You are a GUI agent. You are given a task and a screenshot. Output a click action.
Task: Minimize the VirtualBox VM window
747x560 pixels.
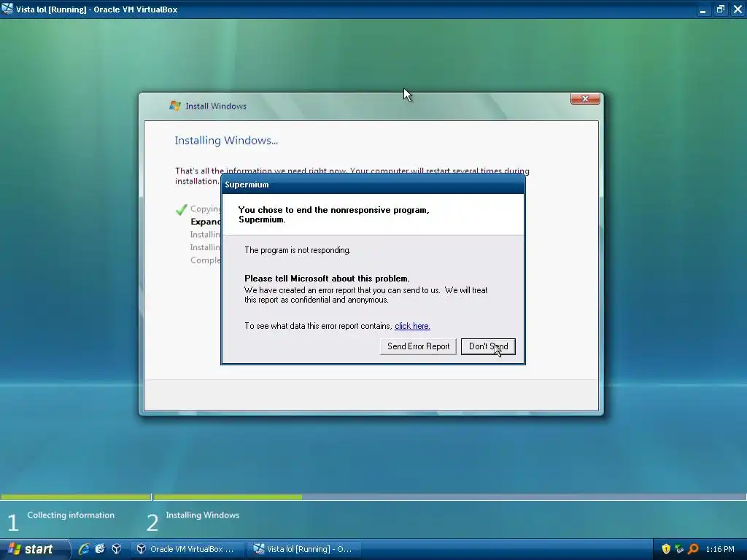703,9
